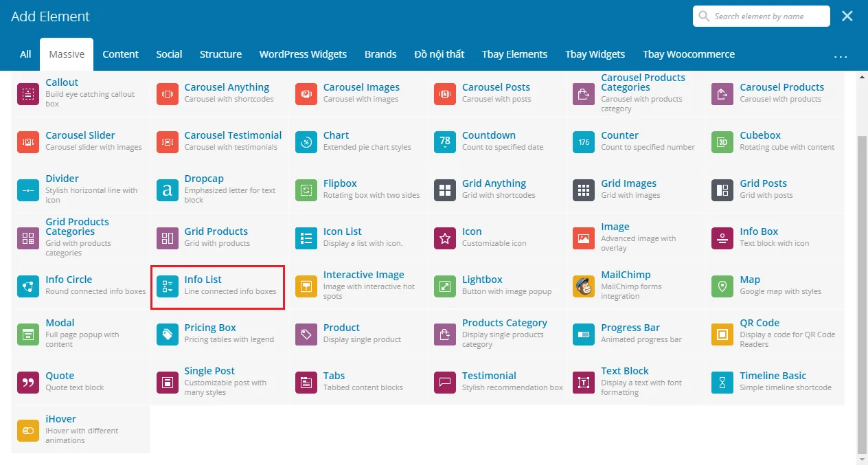Focus the search element by name field
The image size is (868, 465).
click(x=762, y=16)
